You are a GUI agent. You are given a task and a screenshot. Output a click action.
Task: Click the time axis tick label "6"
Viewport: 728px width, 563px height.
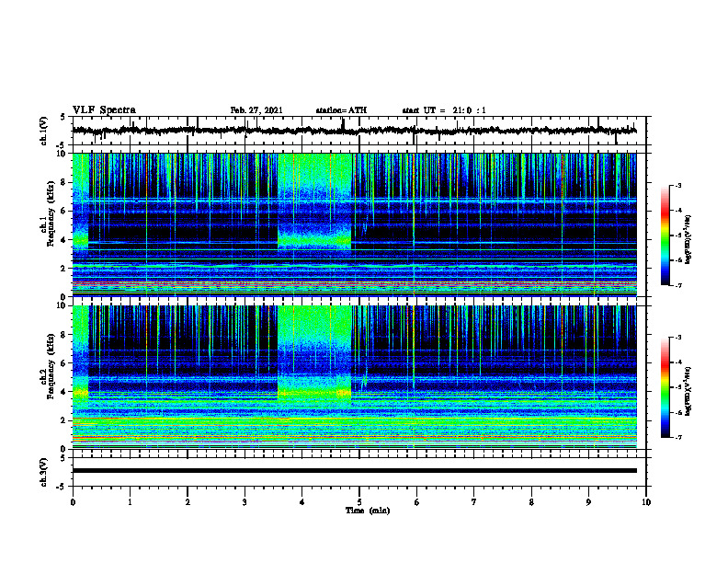pos(417,502)
